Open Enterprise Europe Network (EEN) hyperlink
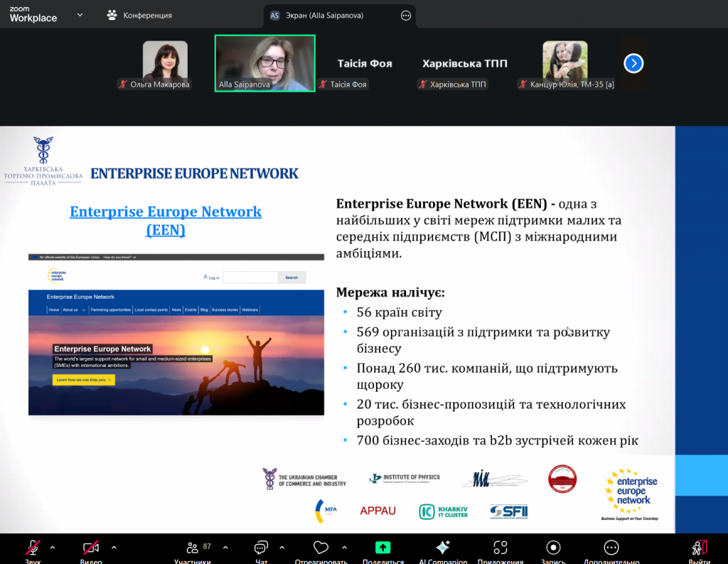Image resolution: width=728 pixels, height=564 pixels. [166, 220]
